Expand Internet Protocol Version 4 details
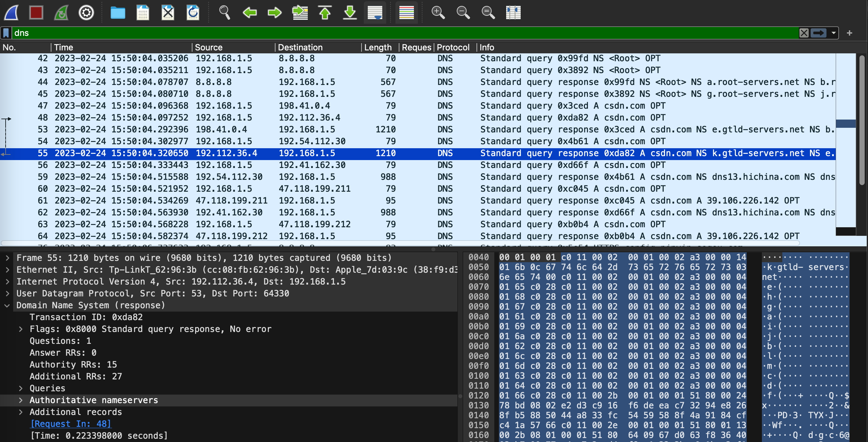 7,282
